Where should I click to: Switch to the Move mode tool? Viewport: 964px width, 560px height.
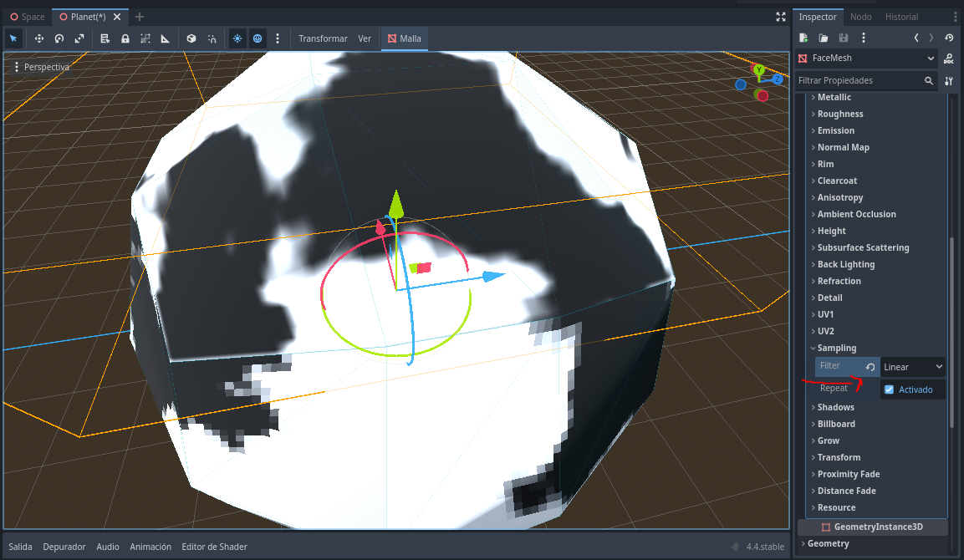click(38, 38)
